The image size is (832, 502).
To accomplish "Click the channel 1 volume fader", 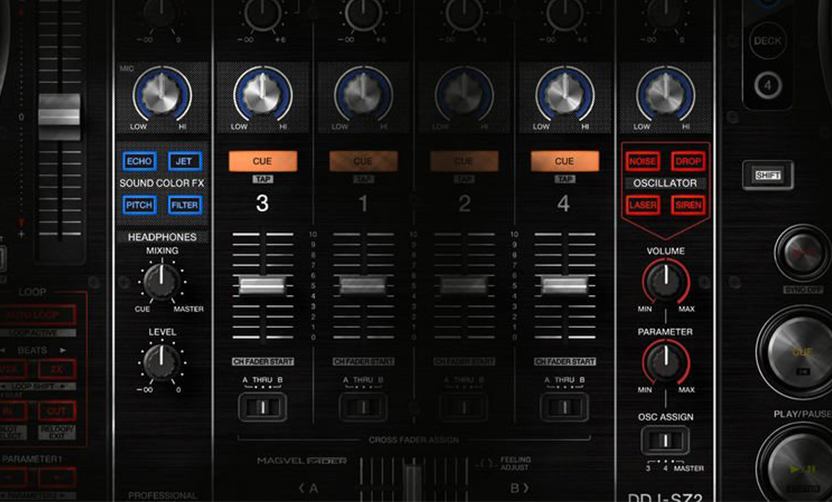I will (x=363, y=284).
